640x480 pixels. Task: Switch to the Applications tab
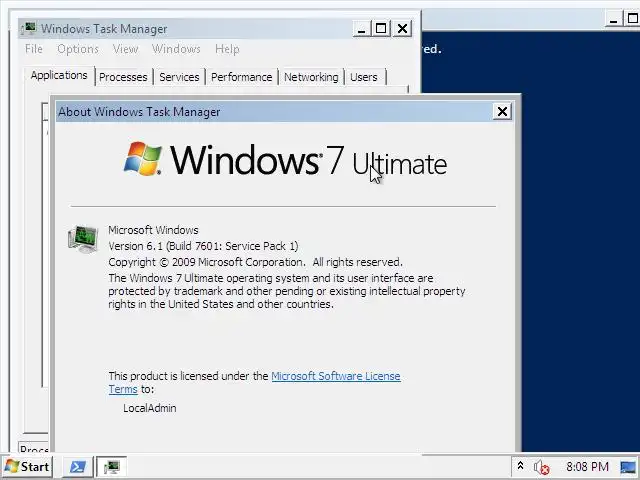(59, 76)
